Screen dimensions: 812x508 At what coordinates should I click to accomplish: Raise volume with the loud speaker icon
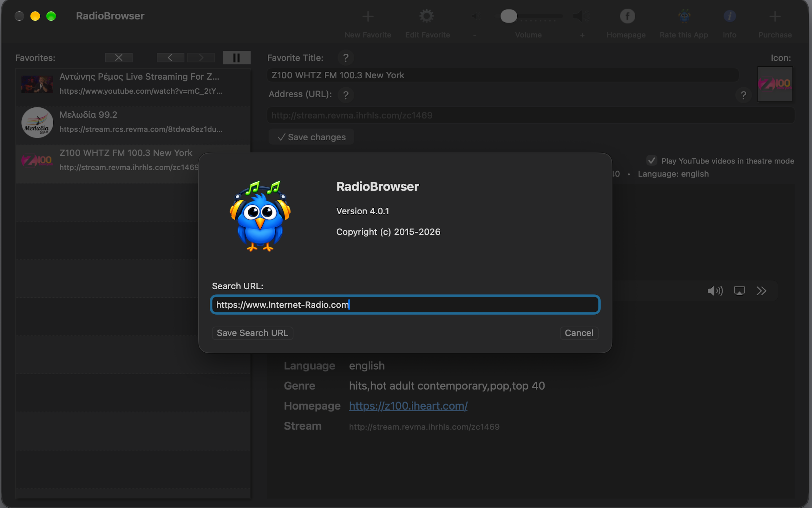pos(581,16)
